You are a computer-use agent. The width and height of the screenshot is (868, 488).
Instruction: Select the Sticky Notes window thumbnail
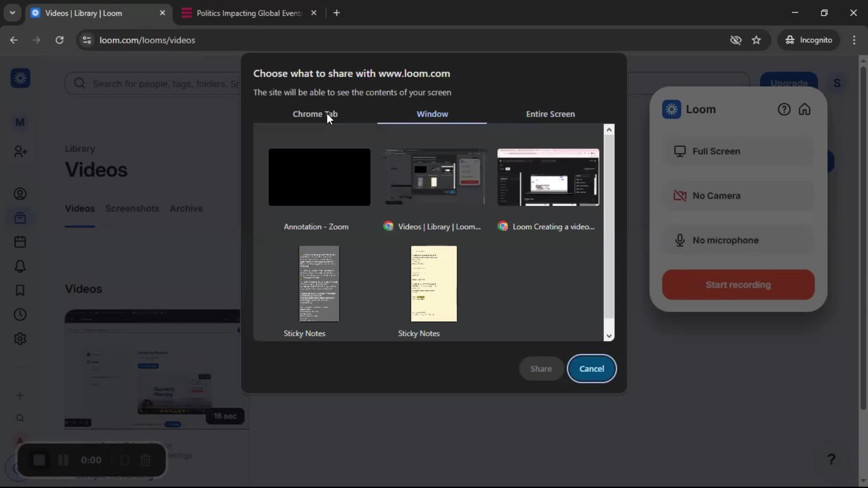click(x=319, y=284)
